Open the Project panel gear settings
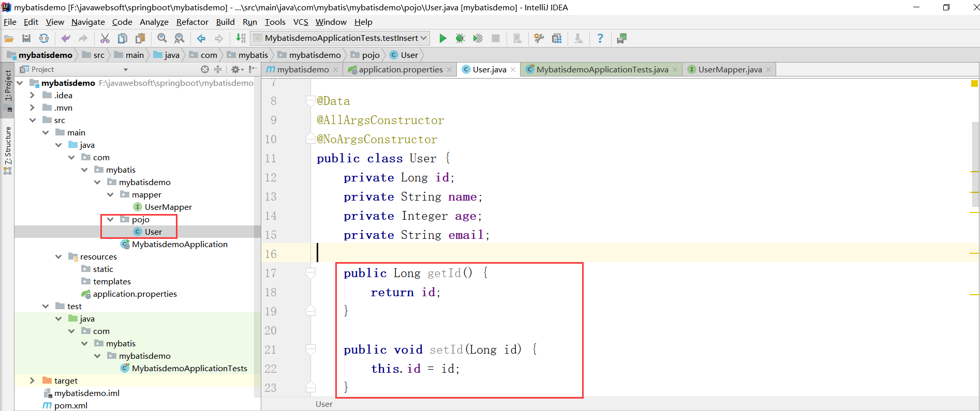Image resolution: width=980 pixels, height=411 pixels. (x=236, y=69)
